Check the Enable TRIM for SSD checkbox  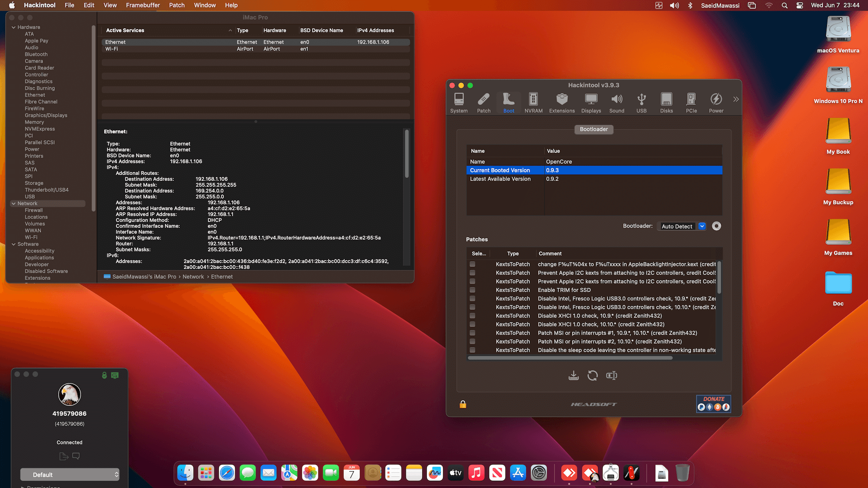click(472, 290)
